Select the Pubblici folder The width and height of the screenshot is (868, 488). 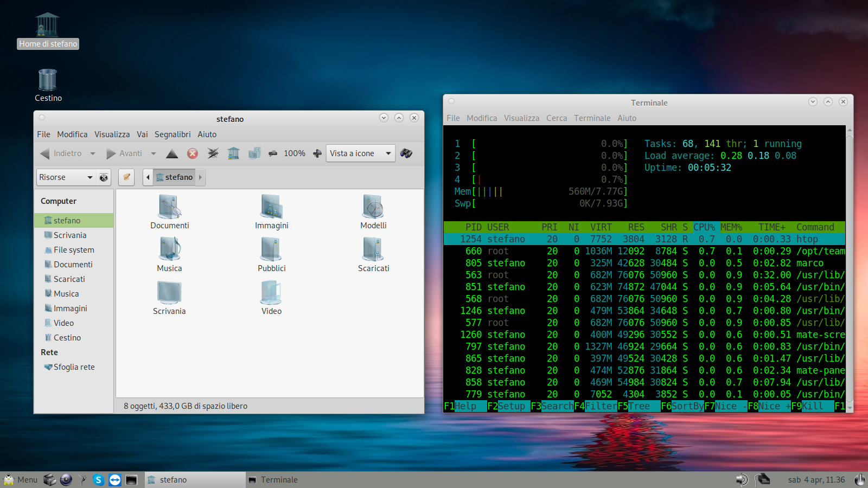click(x=271, y=255)
